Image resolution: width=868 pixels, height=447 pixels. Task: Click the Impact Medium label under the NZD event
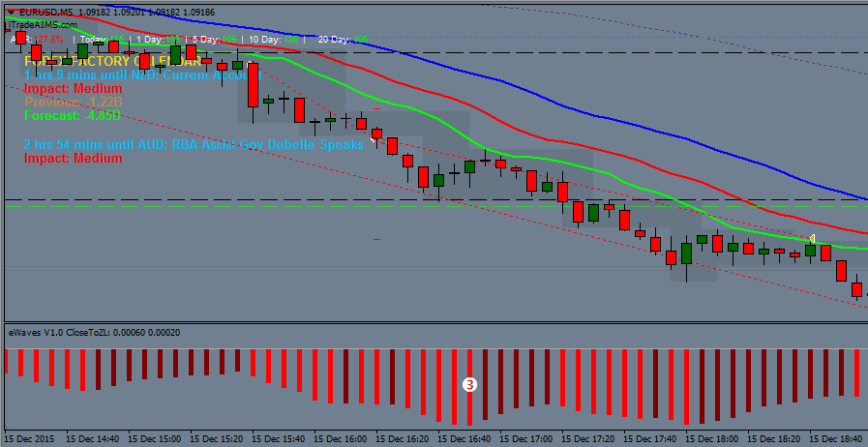(x=74, y=88)
